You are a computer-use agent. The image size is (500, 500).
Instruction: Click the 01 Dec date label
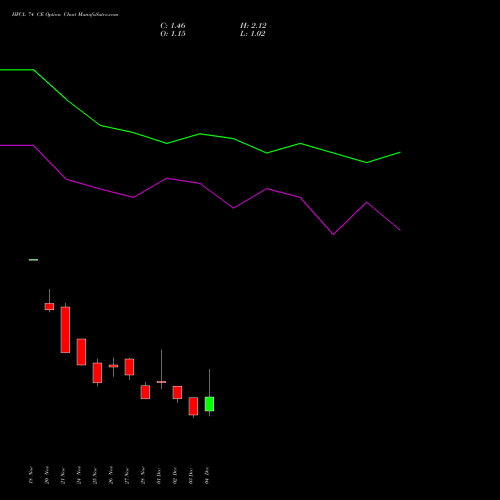pos(159,475)
